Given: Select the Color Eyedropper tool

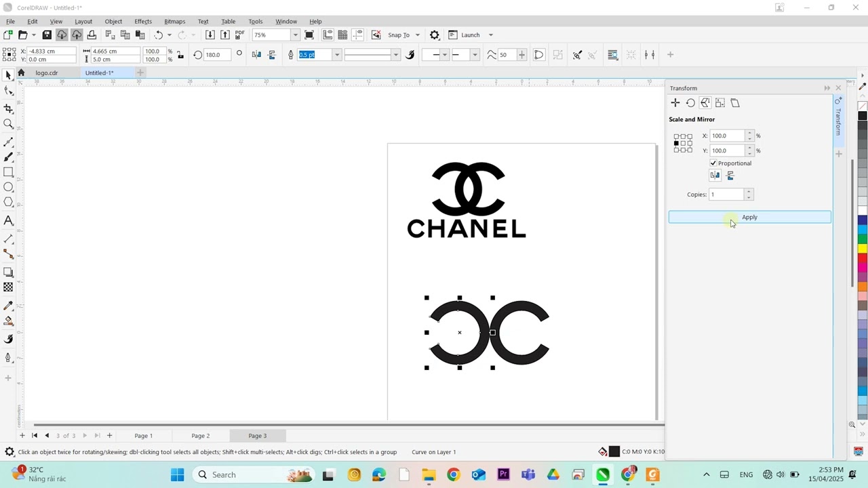Looking at the screenshot, I should (8, 306).
